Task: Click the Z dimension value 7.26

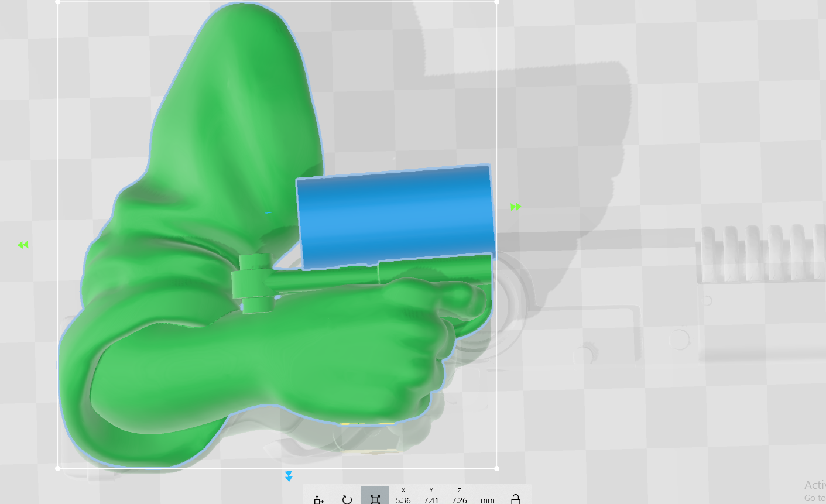Action: coord(459,500)
